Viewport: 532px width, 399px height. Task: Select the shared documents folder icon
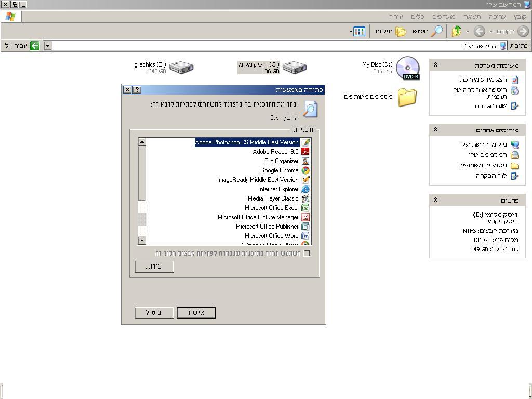click(407, 97)
